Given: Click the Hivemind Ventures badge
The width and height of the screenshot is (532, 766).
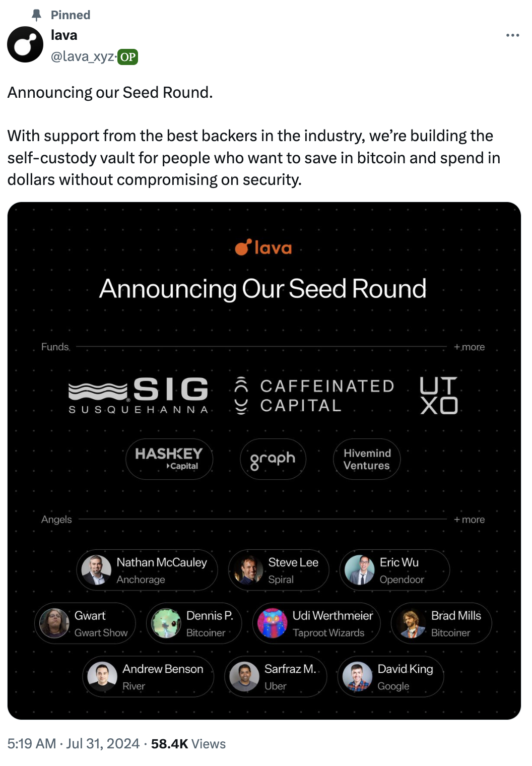Looking at the screenshot, I should (x=367, y=459).
